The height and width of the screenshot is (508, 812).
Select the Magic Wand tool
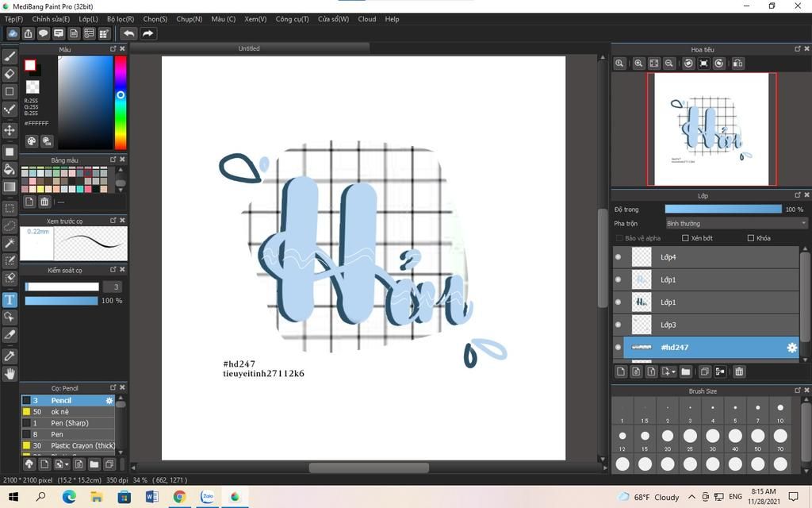coord(10,243)
